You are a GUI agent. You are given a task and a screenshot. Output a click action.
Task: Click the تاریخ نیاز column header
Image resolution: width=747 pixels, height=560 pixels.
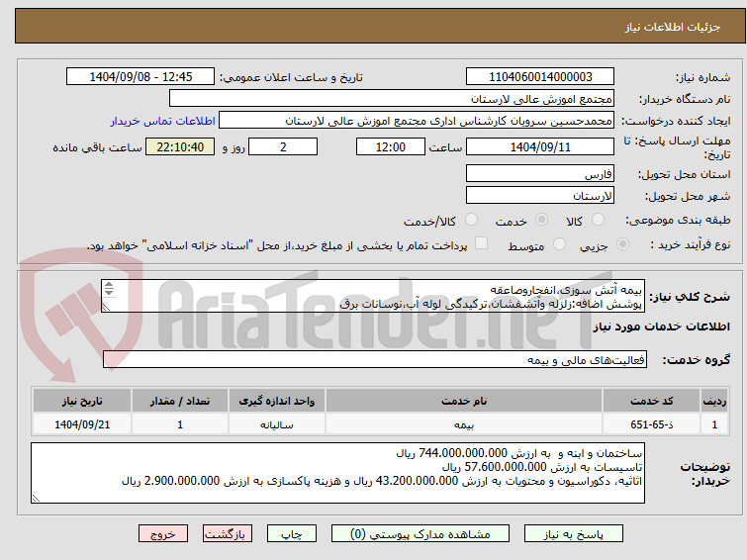point(82,401)
